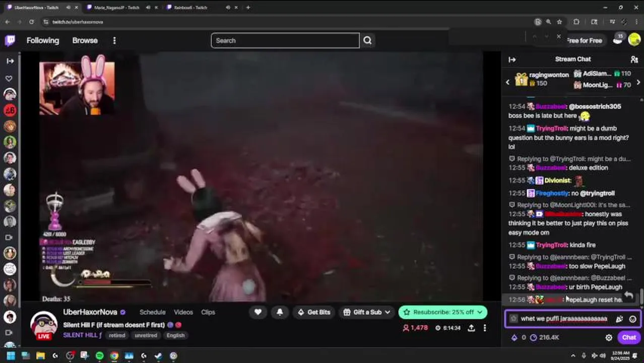Click the magnifier search button
The width and height of the screenshot is (644, 363).
[x=367, y=40]
